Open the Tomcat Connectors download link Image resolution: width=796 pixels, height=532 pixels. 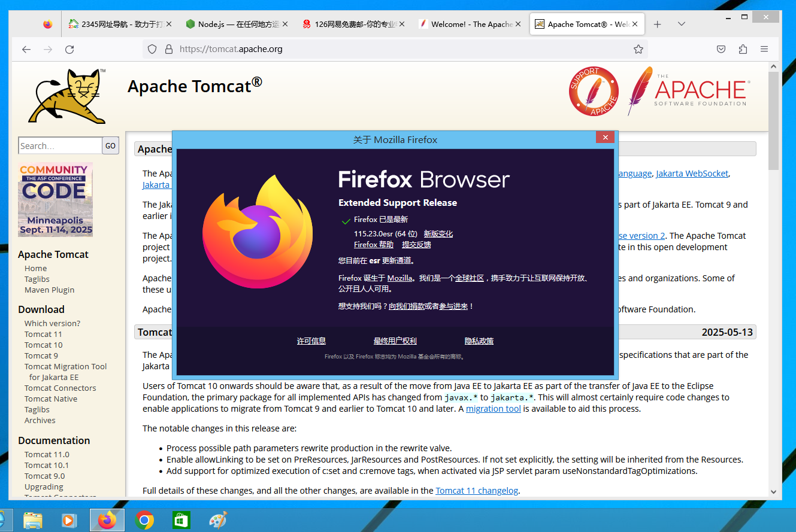point(60,388)
